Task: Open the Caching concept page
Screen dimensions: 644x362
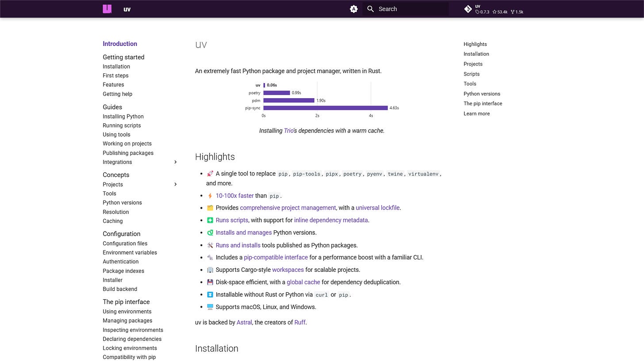Action: tap(112, 221)
